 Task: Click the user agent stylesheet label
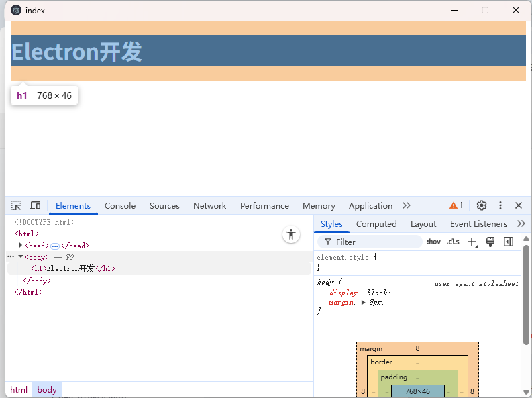tap(477, 284)
